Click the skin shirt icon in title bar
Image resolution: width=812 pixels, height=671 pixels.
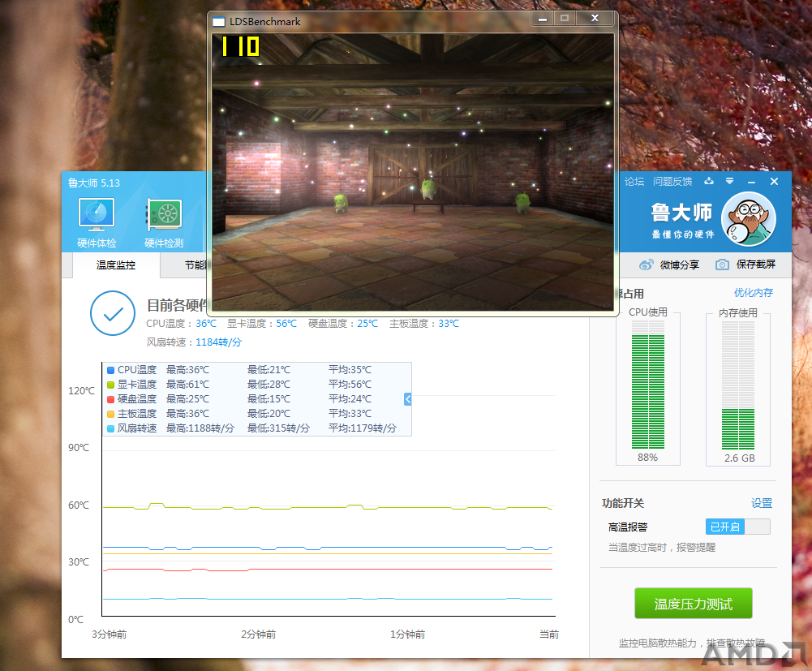click(x=709, y=181)
